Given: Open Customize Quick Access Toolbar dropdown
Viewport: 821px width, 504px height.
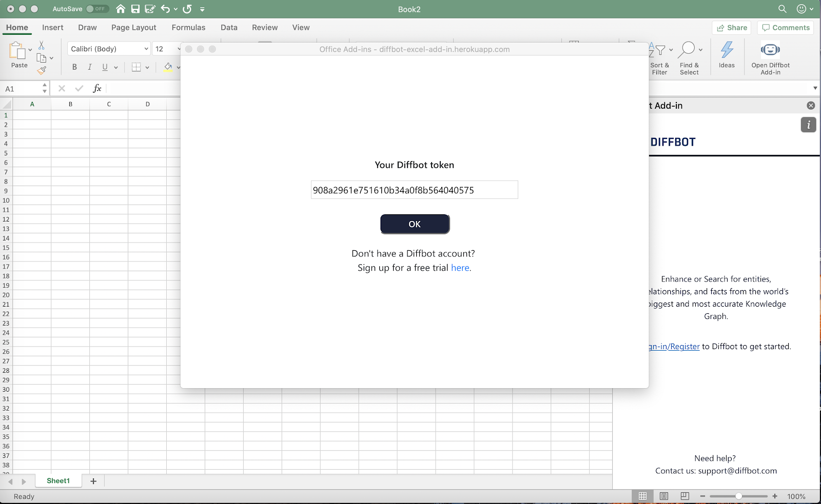Looking at the screenshot, I should point(202,9).
